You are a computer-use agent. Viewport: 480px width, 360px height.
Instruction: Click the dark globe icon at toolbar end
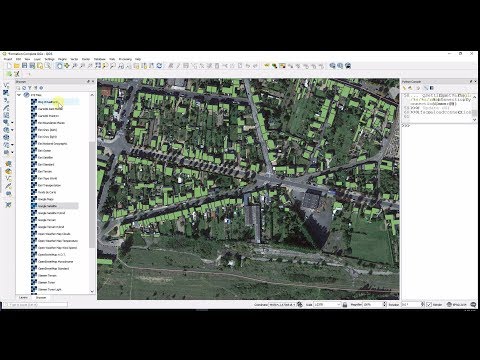pyautogui.click(x=348, y=66)
